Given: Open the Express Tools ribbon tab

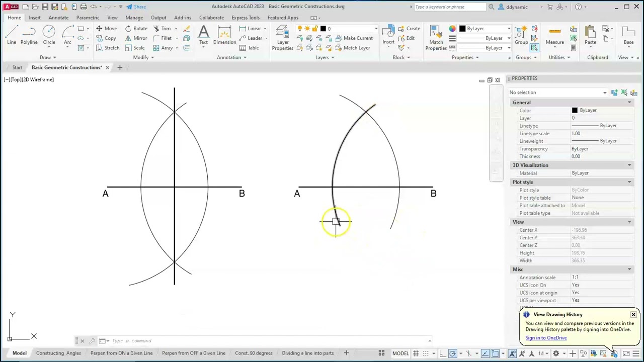Looking at the screenshot, I should [246, 18].
